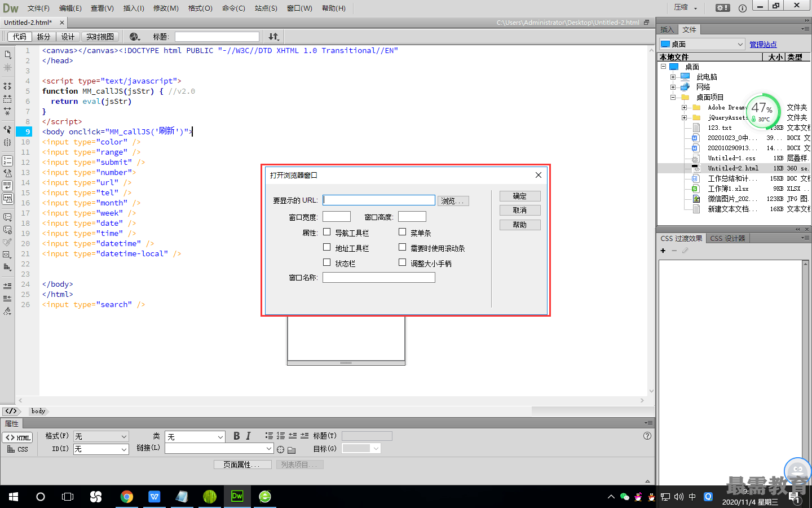Click the 窗口名称 input field
The height and width of the screenshot is (508, 812).
pyautogui.click(x=379, y=277)
